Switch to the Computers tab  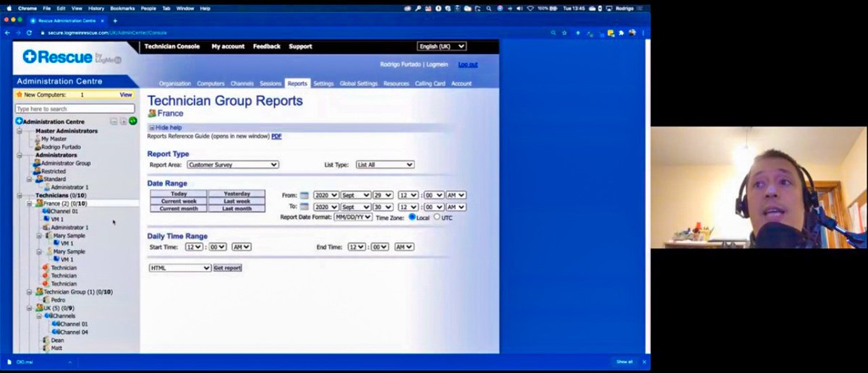tap(210, 84)
